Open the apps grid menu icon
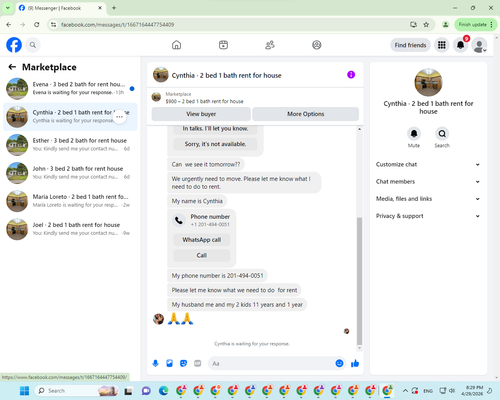The width and height of the screenshot is (500, 400). 442,45
